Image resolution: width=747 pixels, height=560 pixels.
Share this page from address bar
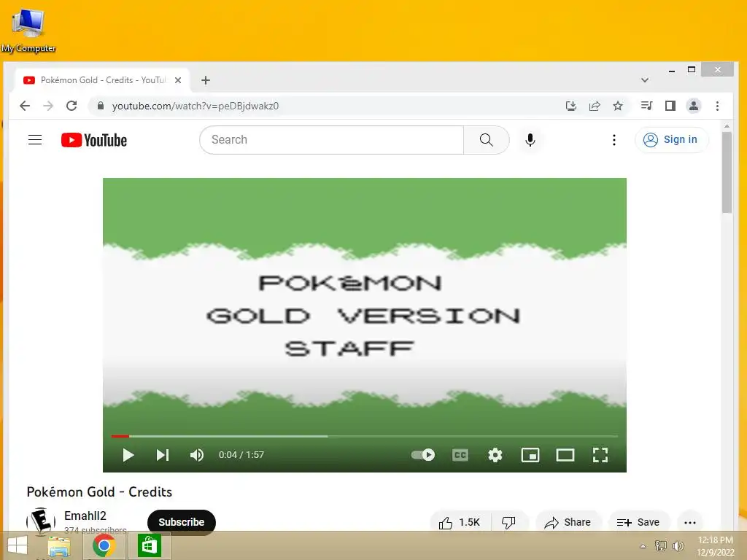(594, 106)
